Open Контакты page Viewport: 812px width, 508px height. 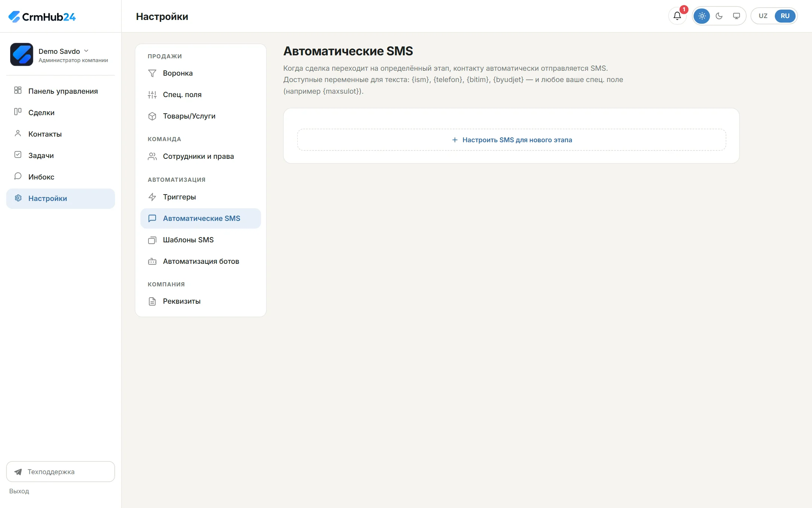tap(61, 134)
